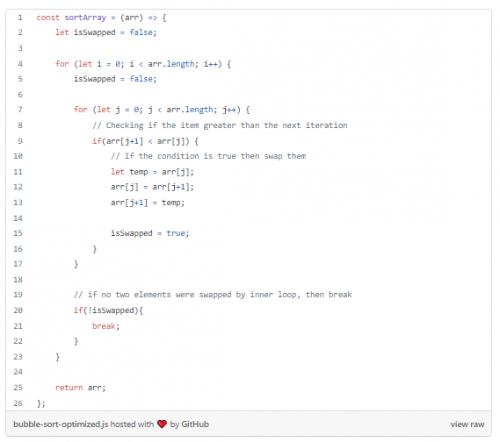The height and width of the screenshot is (442, 500).
Task: Select line number 9
Action: 20,141
